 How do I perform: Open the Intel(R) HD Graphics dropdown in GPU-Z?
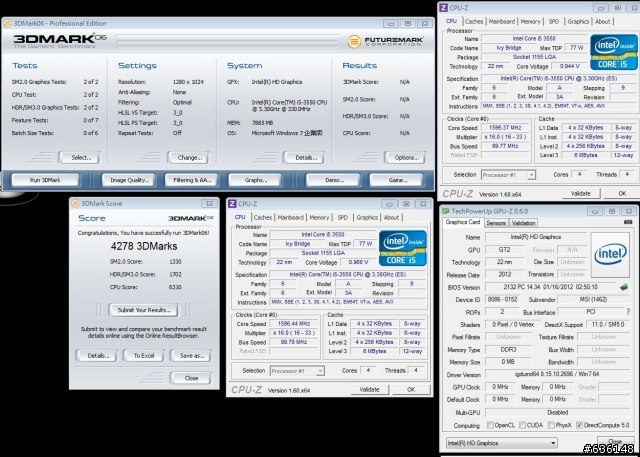(x=502, y=443)
